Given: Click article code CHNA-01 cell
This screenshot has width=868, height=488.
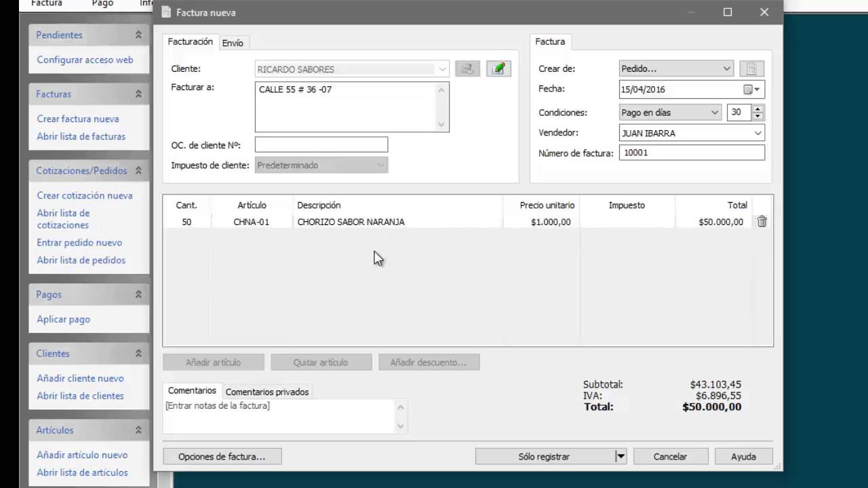Looking at the screenshot, I should point(252,222).
